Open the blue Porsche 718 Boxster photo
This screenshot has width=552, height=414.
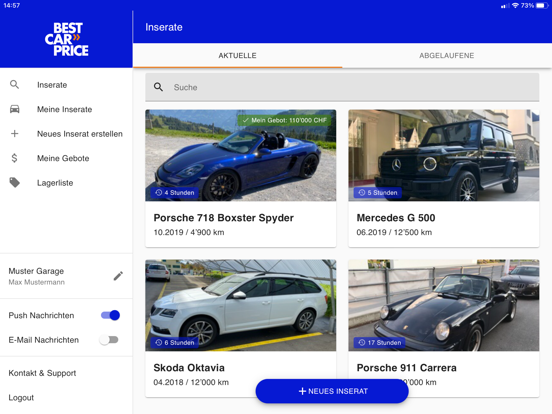coord(240,155)
